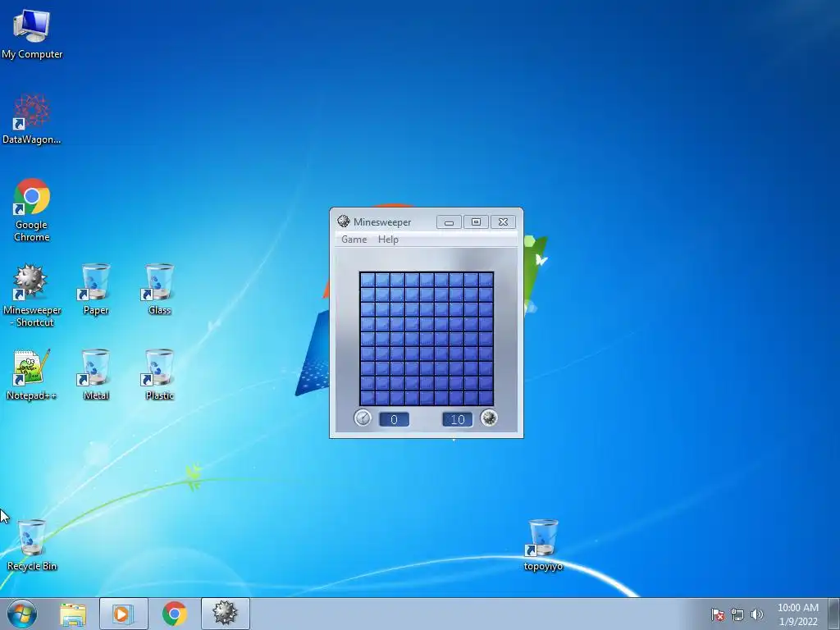Image resolution: width=840 pixels, height=630 pixels.
Task: Click the network tray icon
Action: pyautogui.click(x=737, y=614)
